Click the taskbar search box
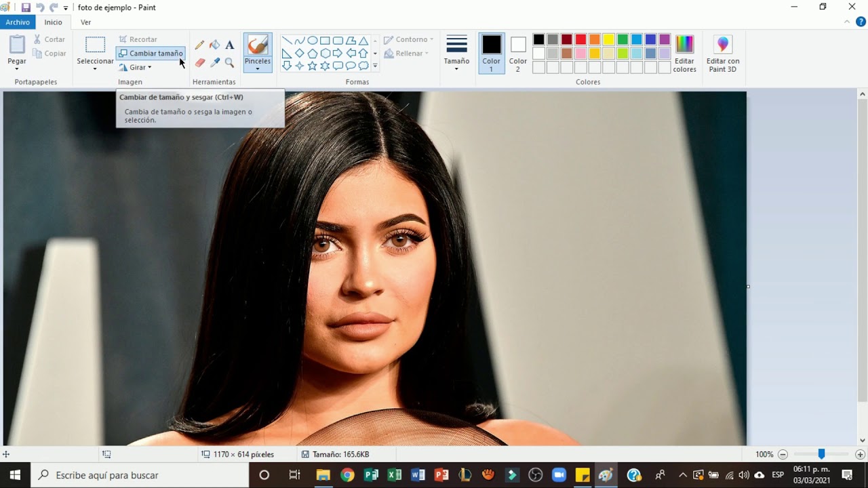Viewport: 868px width, 488px height. [140, 475]
